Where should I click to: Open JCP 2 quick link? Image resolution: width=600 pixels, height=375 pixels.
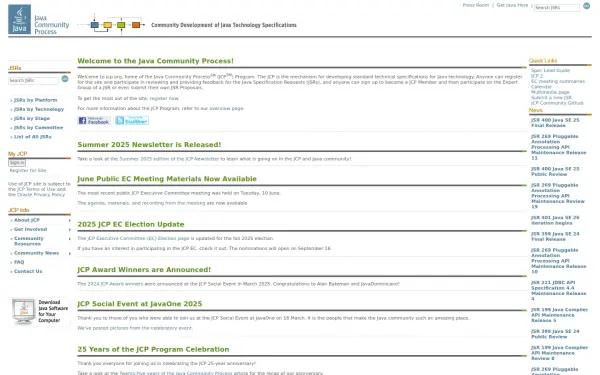537,76
